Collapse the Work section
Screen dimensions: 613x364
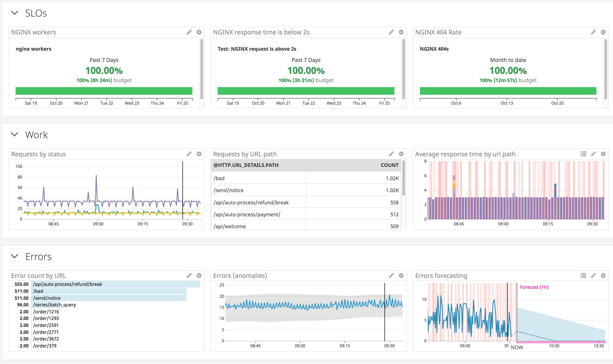tap(15, 134)
